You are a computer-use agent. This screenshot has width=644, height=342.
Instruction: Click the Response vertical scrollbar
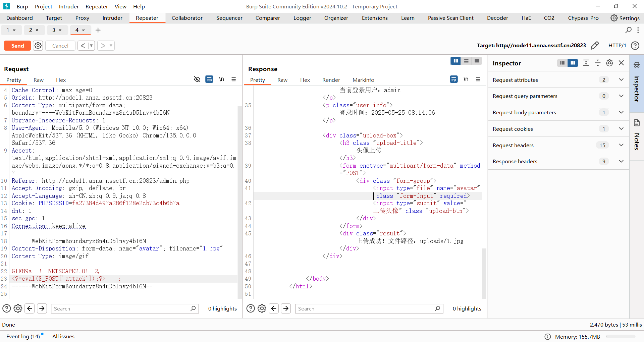click(484, 273)
